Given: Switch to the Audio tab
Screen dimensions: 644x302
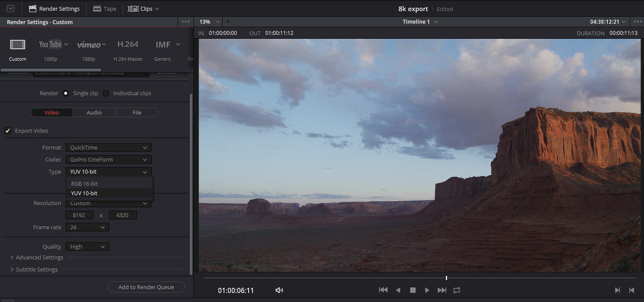Looking at the screenshot, I should pos(94,113).
